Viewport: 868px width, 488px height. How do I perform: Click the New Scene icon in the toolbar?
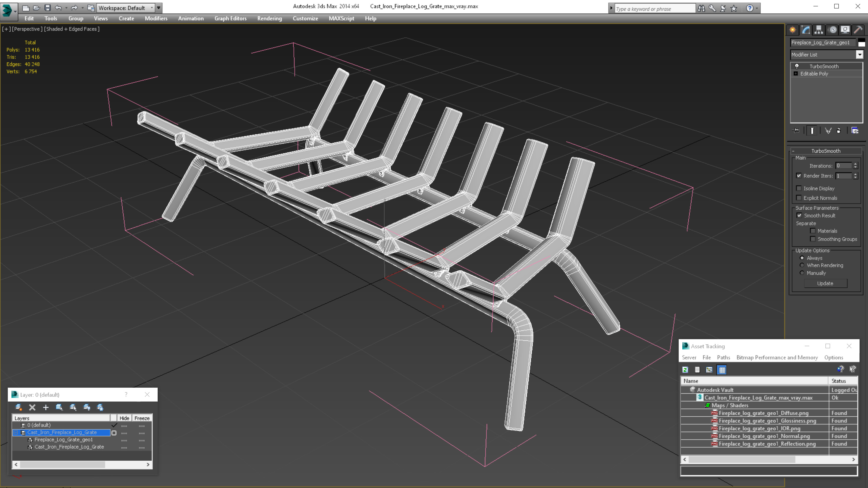click(26, 8)
